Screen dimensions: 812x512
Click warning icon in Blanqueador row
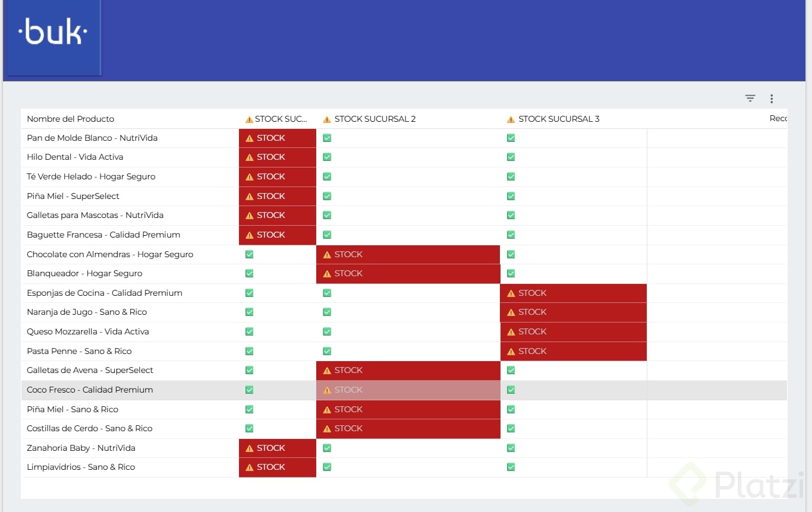327,274
